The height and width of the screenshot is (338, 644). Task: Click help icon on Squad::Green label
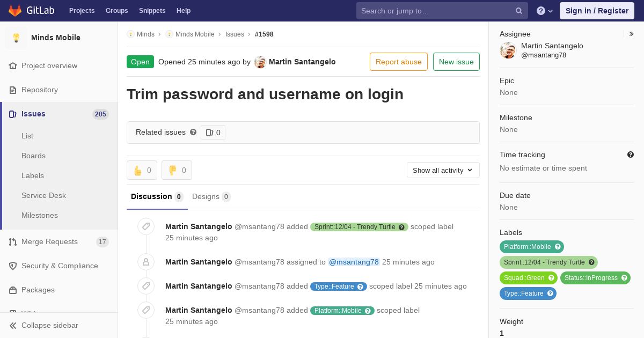click(551, 278)
